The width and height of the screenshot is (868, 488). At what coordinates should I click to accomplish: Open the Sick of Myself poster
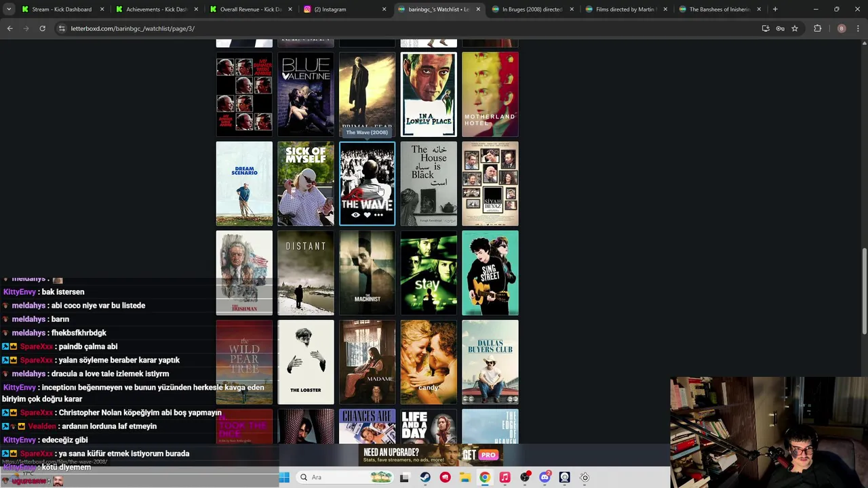[305, 184]
